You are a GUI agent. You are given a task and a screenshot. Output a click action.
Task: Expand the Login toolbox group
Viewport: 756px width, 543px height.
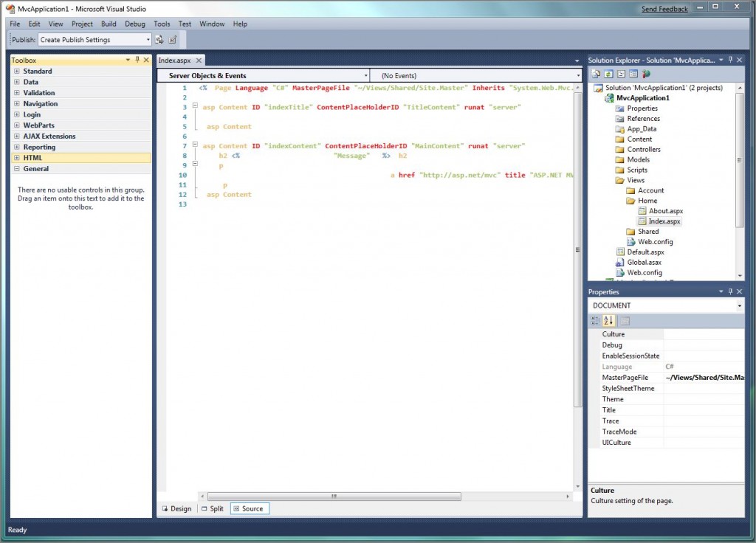click(x=17, y=114)
